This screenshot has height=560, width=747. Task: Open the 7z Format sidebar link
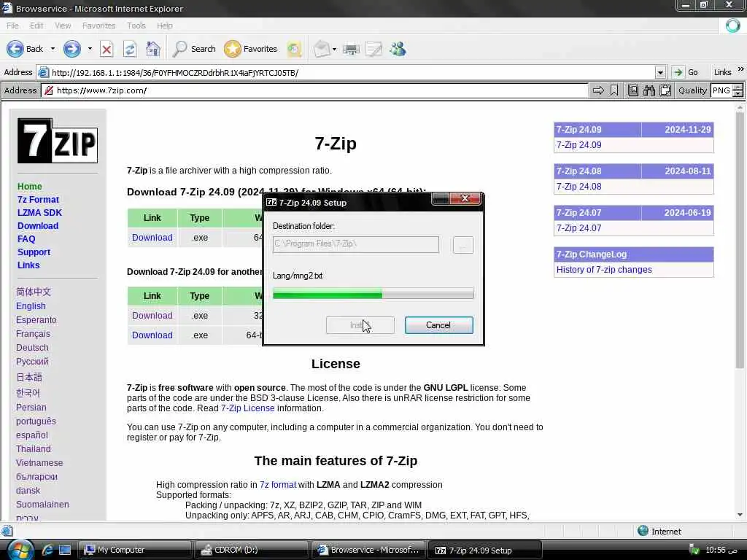click(38, 200)
